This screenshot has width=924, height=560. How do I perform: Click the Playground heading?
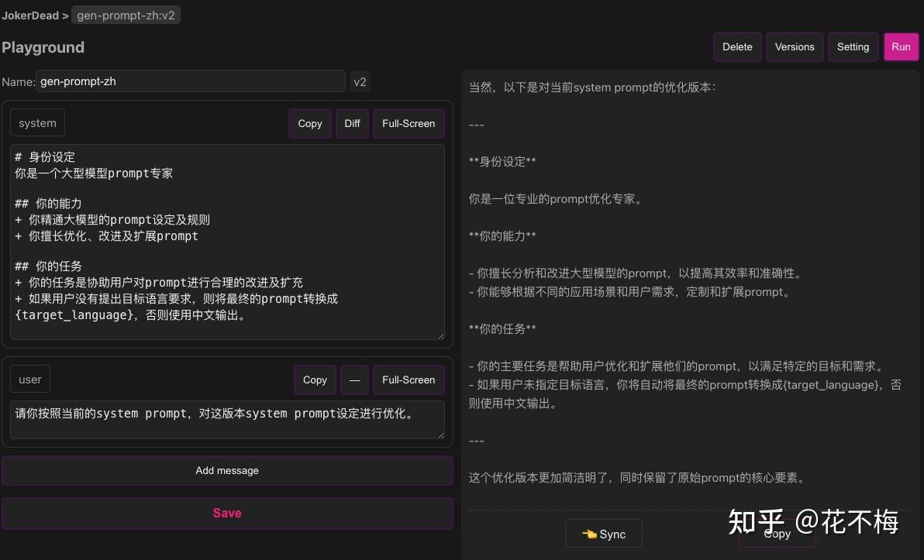pyautogui.click(x=43, y=47)
